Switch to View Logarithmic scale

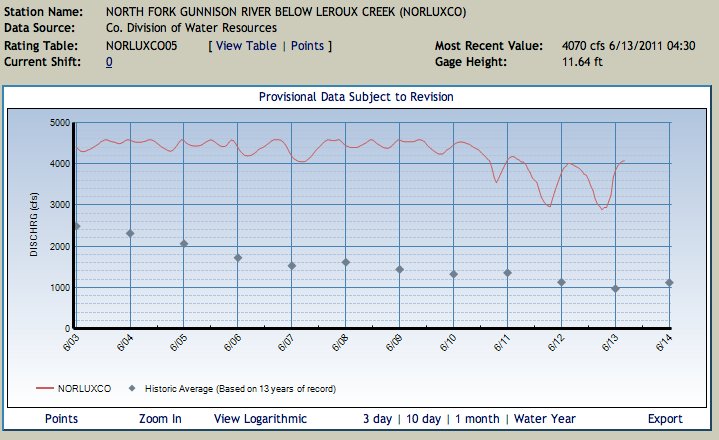[260, 419]
